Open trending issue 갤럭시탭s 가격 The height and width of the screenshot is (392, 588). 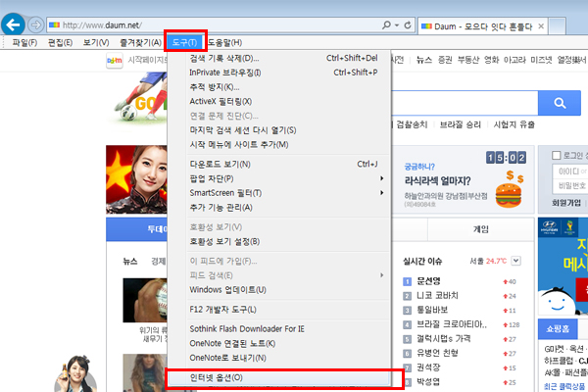pos(444,339)
